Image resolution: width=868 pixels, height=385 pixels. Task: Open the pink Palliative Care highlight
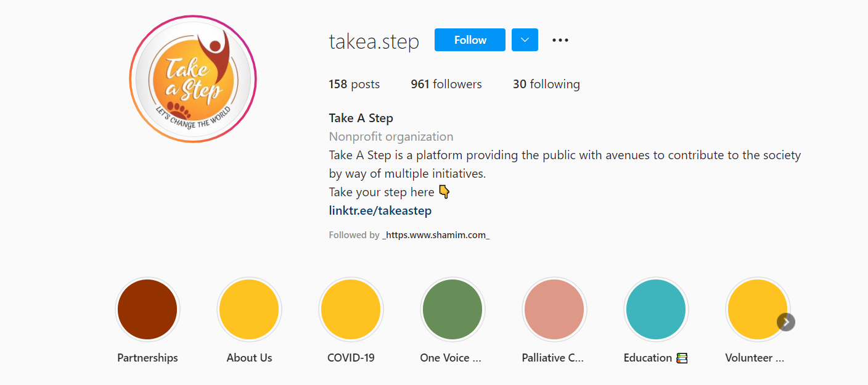(x=554, y=310)
